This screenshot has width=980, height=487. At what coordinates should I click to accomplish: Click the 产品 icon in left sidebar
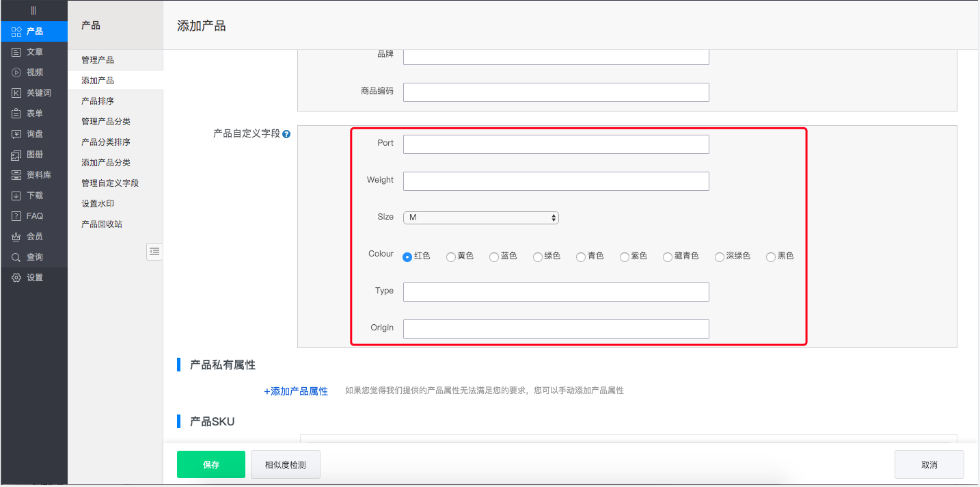[16, 31]
